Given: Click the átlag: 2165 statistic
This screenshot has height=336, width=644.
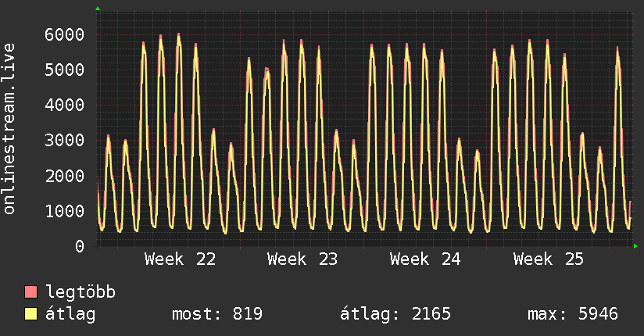Looking at the screenshot, I should [x=395, y=314].
